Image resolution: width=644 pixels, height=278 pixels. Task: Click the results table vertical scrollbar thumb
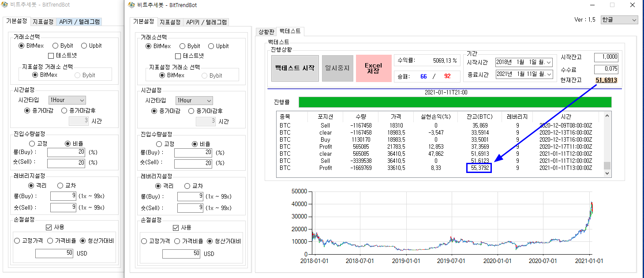pyautogui.click(x=607, y=165)
